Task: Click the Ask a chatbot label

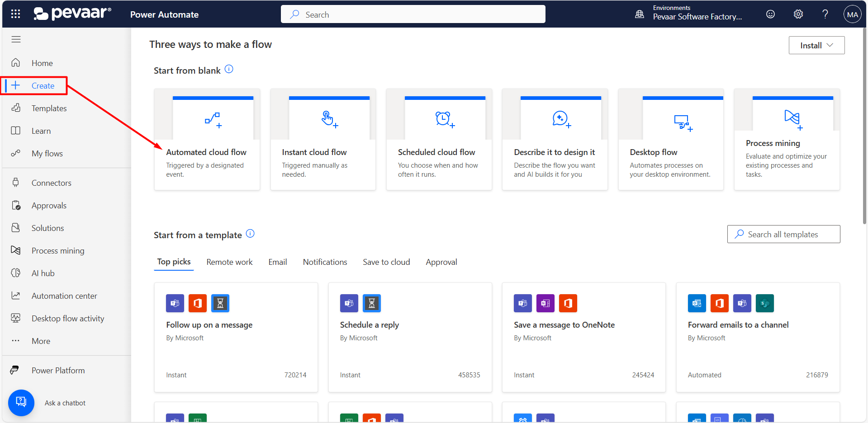Action: [65, 403]
